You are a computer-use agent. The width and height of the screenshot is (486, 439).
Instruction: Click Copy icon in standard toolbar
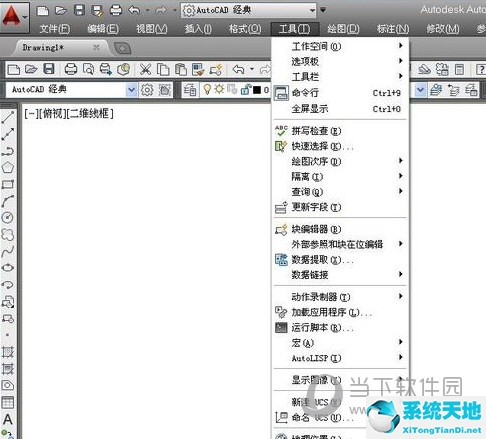163,69
